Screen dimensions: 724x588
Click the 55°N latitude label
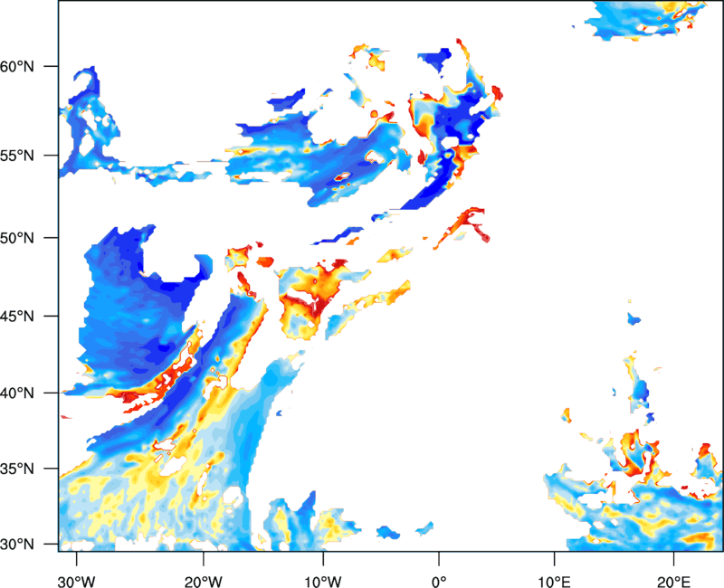(x=17, y=156)
